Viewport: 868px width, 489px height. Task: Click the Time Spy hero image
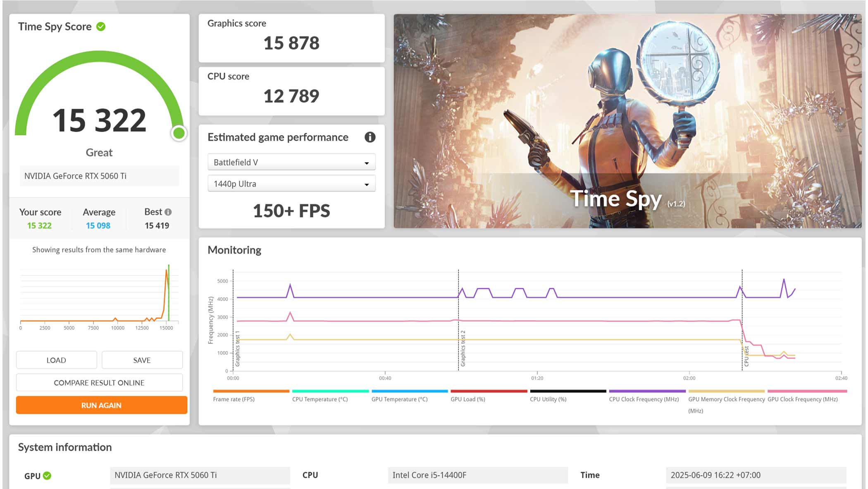click(x=627, y=121)
